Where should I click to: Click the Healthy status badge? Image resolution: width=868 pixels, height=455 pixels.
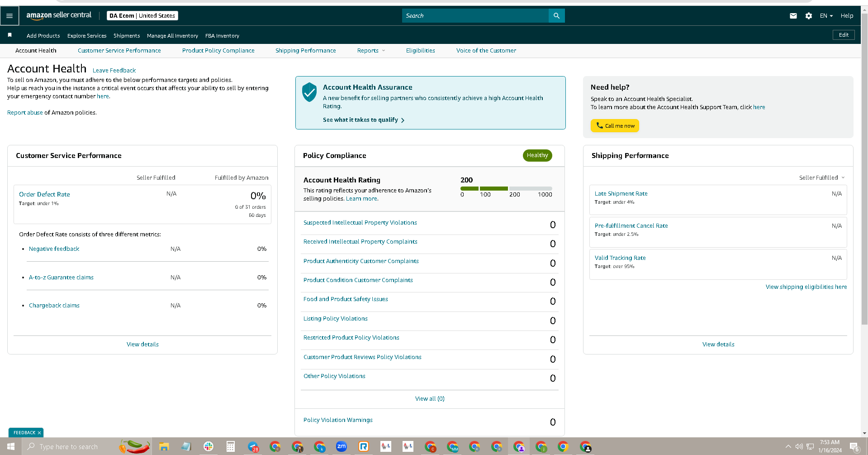[537, 155]
